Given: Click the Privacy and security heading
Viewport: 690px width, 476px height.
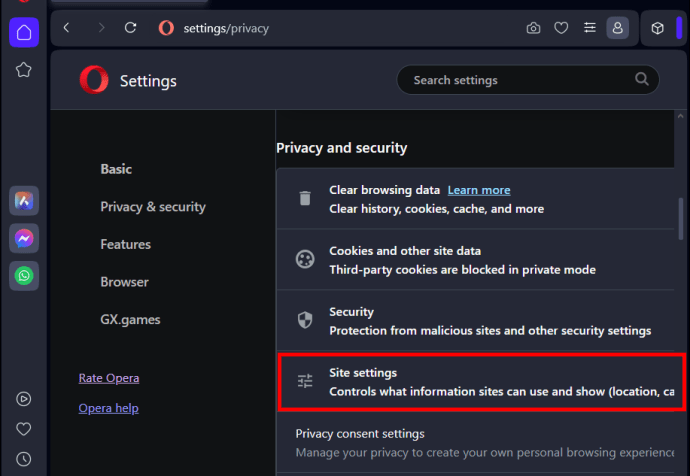Looking at the screenshot, I should [341, 148].
